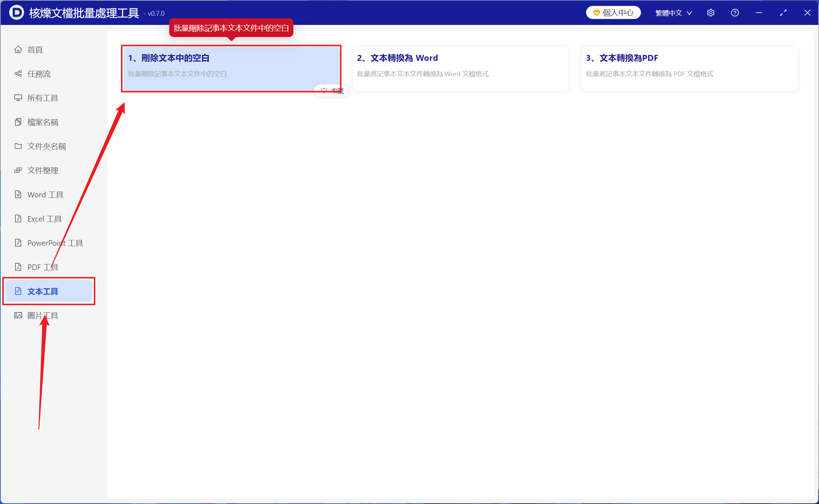Click the Word document icon in sidebar
This screenshot has width=819, height=504.
coord(18,194)
